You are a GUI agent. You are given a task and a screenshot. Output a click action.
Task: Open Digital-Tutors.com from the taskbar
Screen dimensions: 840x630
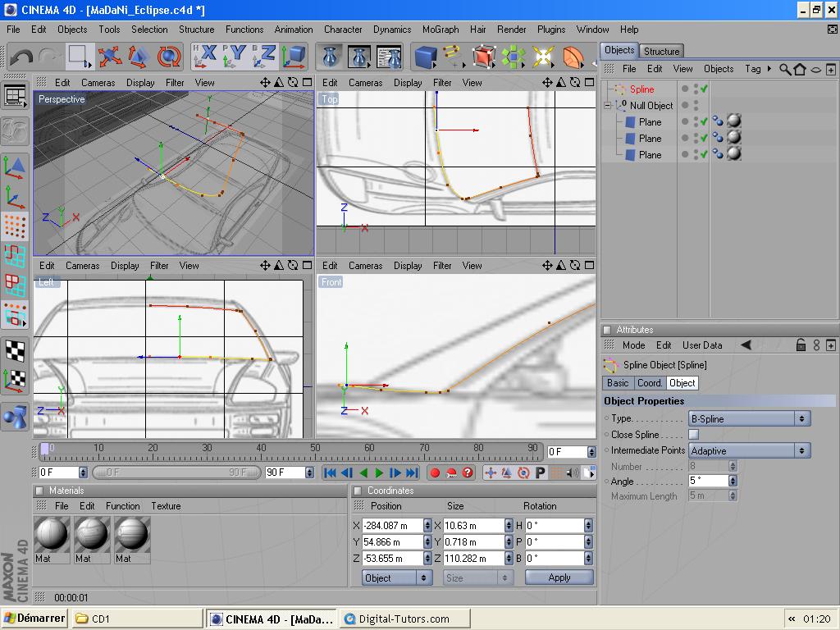tap(405, 619)
